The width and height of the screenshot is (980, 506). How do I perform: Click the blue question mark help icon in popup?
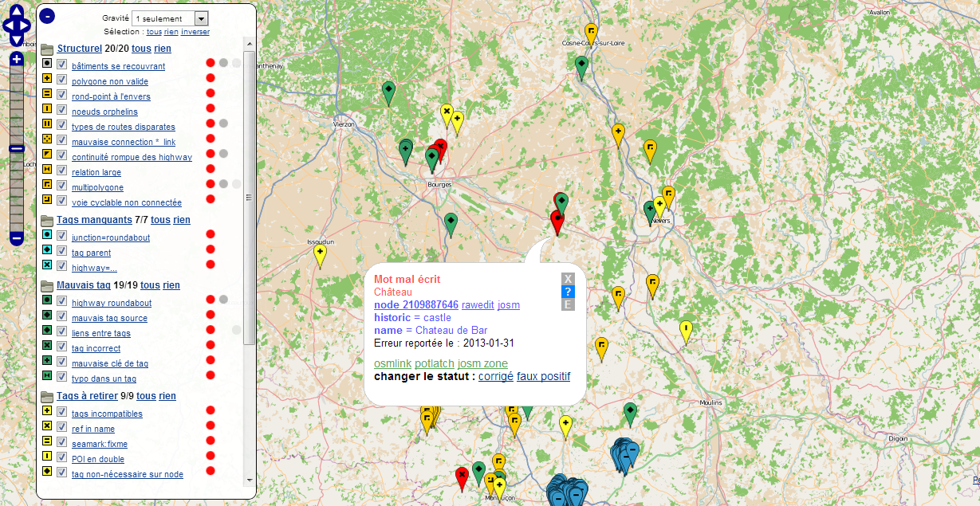click(568, 292)
